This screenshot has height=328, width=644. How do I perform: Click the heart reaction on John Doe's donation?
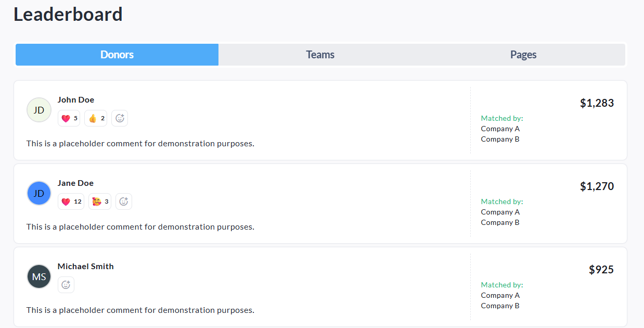(69, 118)
